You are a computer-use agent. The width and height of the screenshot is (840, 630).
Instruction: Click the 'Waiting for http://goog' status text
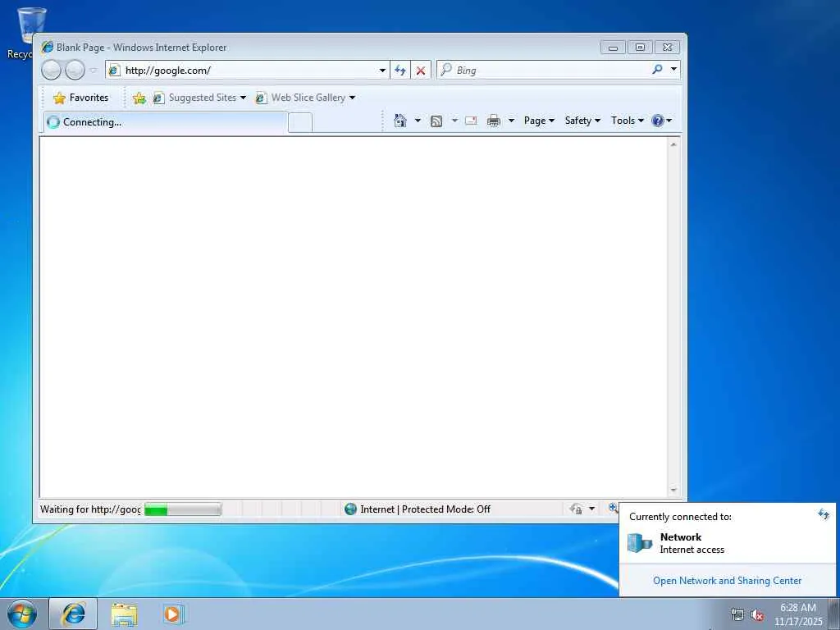pyautogui.click(x=90, y=509)
